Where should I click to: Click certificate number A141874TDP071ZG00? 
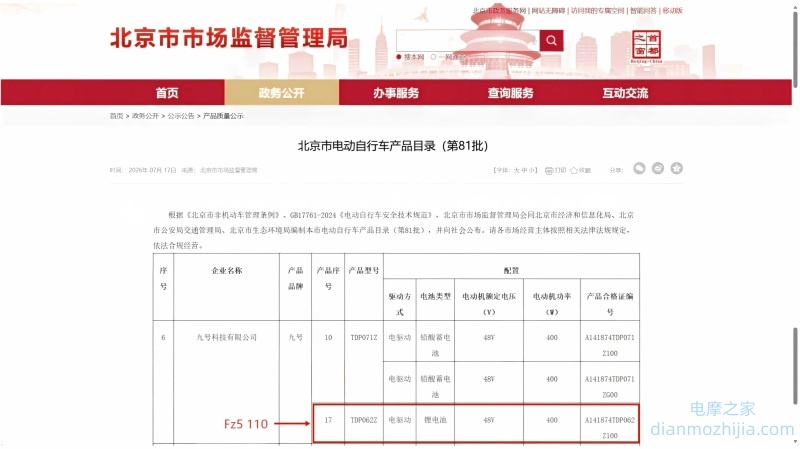click(610, 386)
